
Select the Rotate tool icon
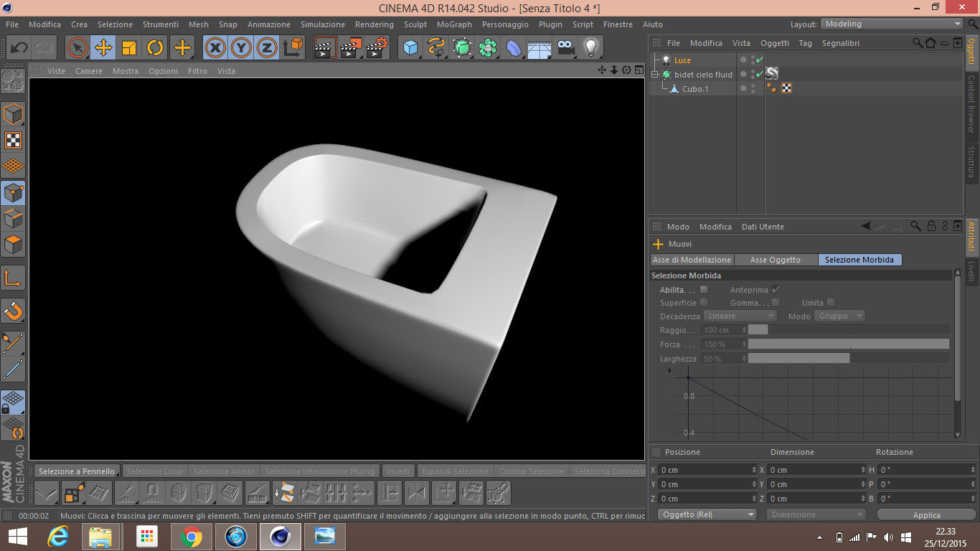pyautogui.click(x=155, y=48)
